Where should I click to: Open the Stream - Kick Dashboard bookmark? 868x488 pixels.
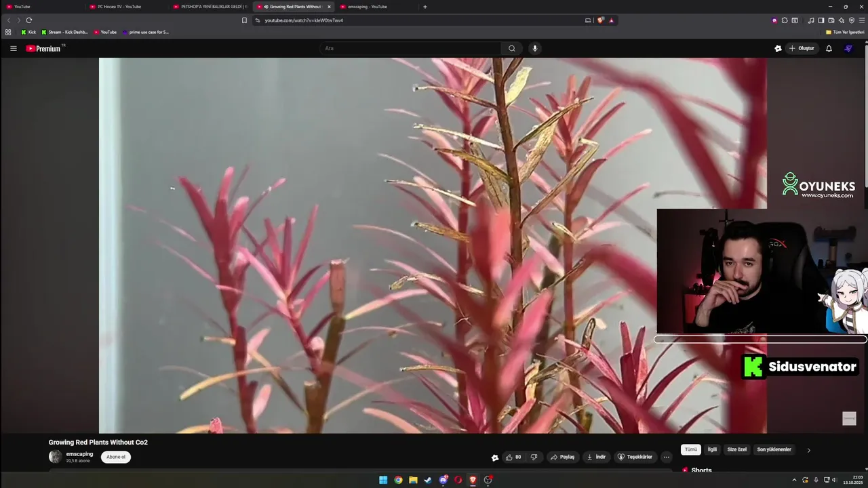pyautogui.click(x=64, y=32)
